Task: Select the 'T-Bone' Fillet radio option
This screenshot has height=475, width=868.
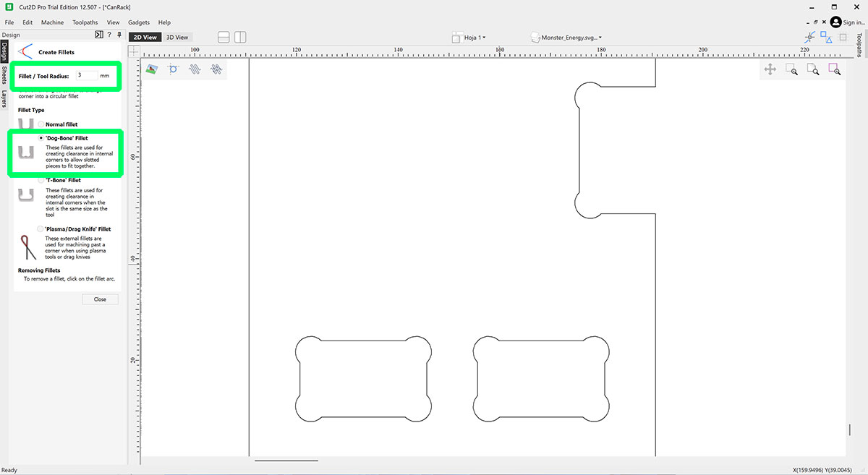Action: point(41,180)
